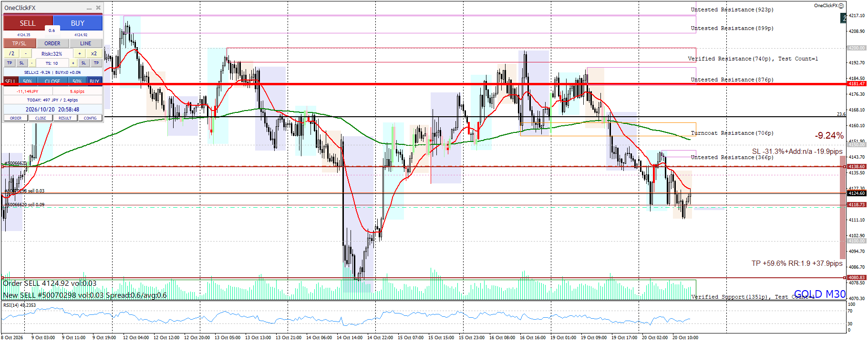Open the CONFIG panel

90,118
